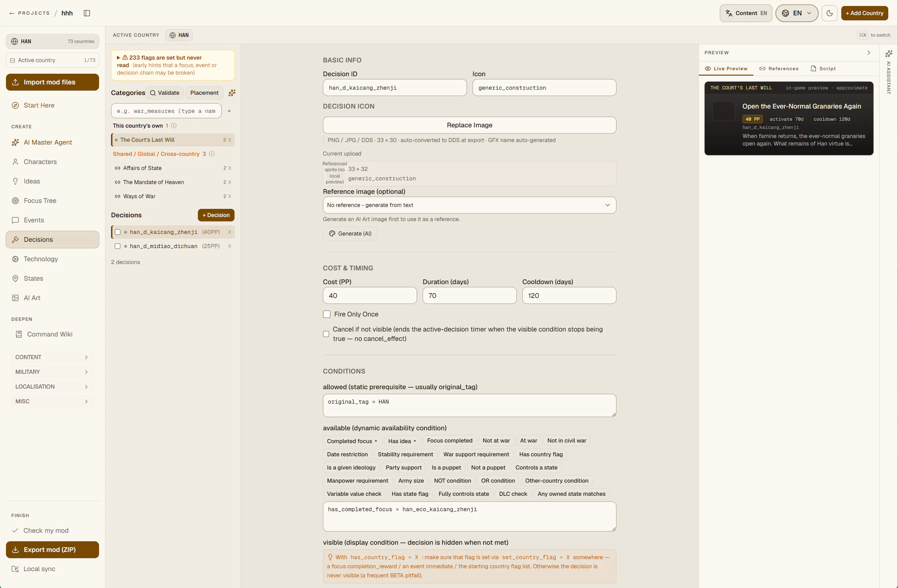Viewport: 898px width, 588px height.
Task: Remove Ways of War category
Action: [x=230, y=196]
